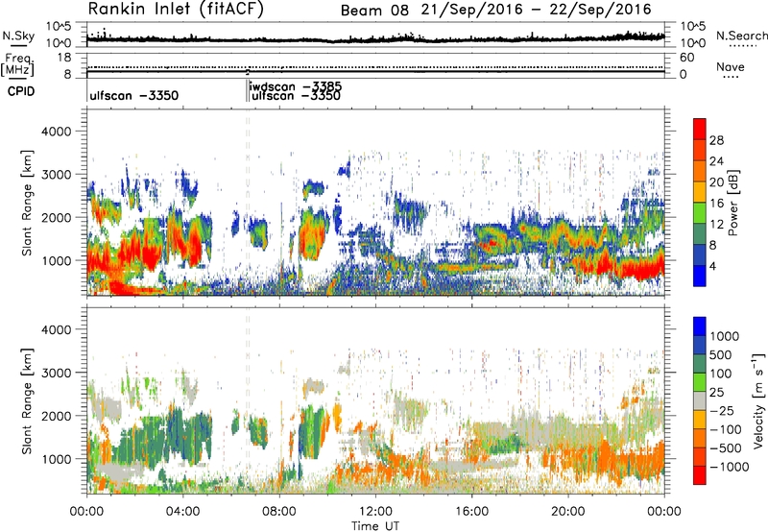Select the teal 8-12 dB Power segment
768x532 pixels.
(700, 234)
